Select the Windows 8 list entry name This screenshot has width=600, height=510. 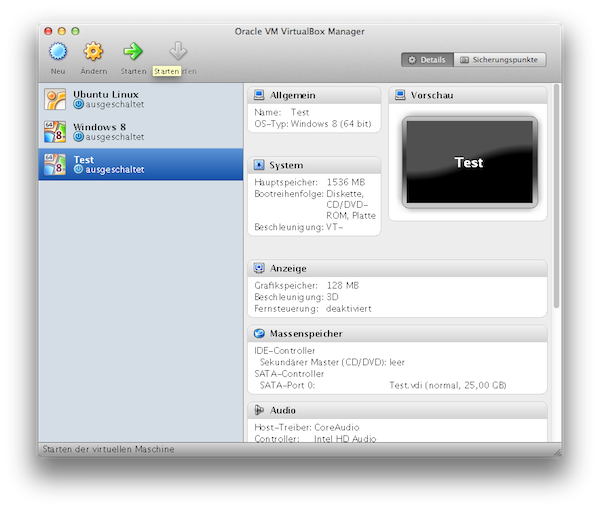[x=99, y=127]
